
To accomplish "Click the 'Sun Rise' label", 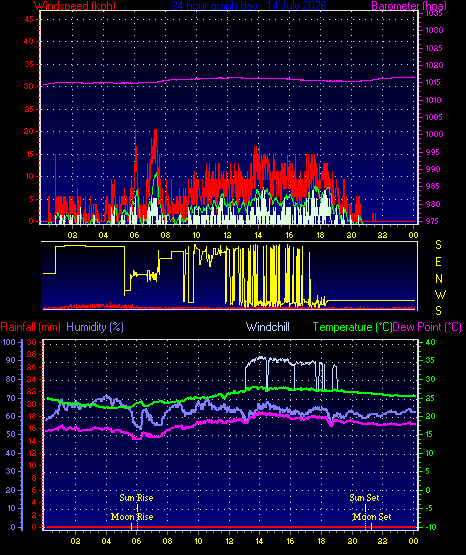I will pos(136,498).
